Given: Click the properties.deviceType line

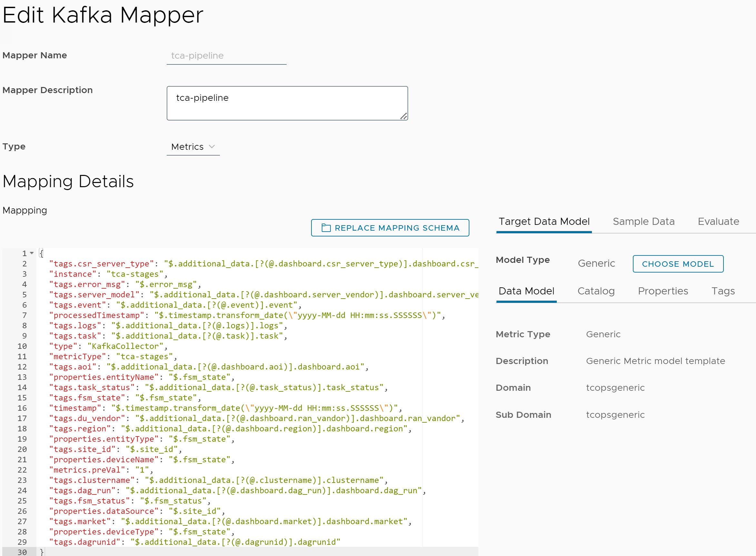Looking at the screenshot, I should click(x=142, y=532).
